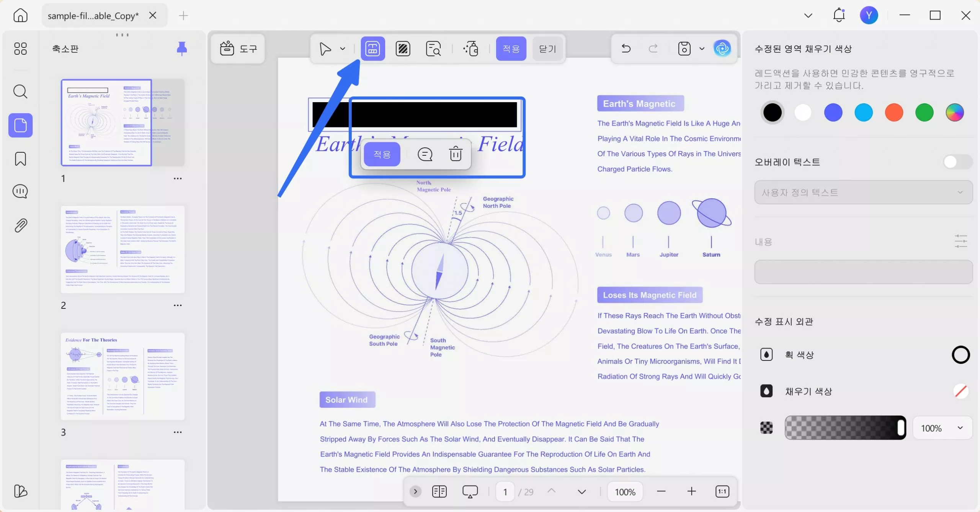Screen dimensions: 980x512
Task: Select the black fill color swatch
Action: click(x=773, y=113)
